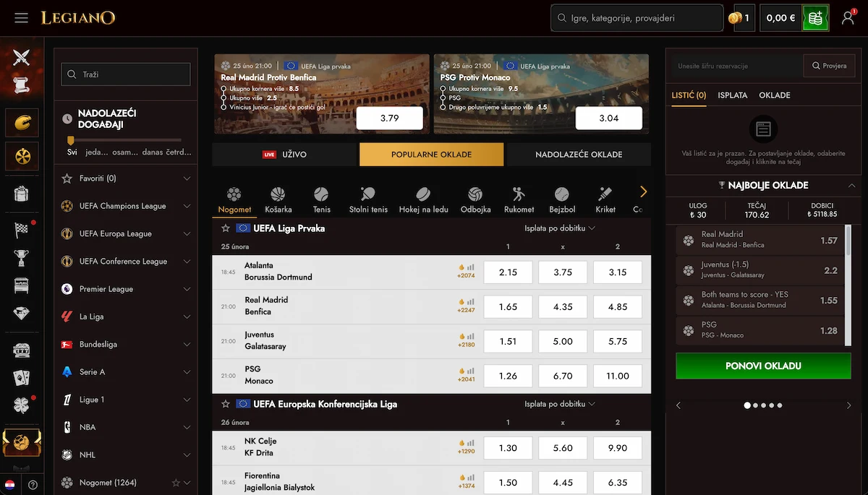Expand the Premier League list

click(x=187, y=289)
